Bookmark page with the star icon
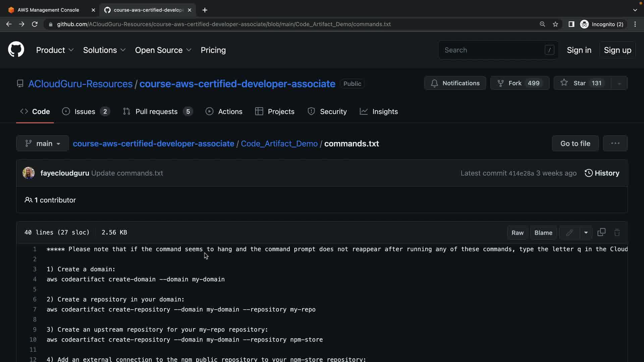 (x=555, y=24)
